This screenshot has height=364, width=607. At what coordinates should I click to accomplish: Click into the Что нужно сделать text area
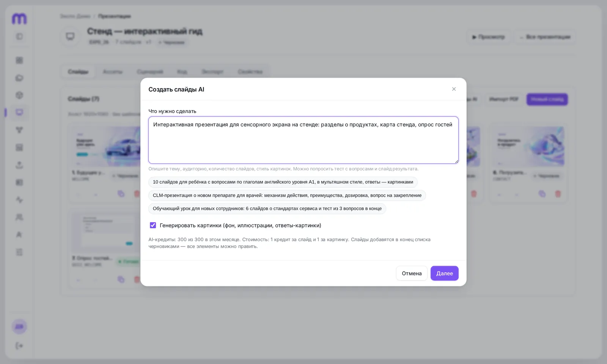[x=303, y=140]
